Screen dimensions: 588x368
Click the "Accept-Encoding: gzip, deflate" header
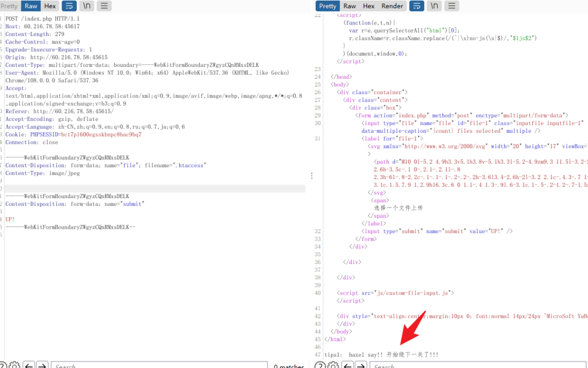pyautogui.click(x=52, y=119)
